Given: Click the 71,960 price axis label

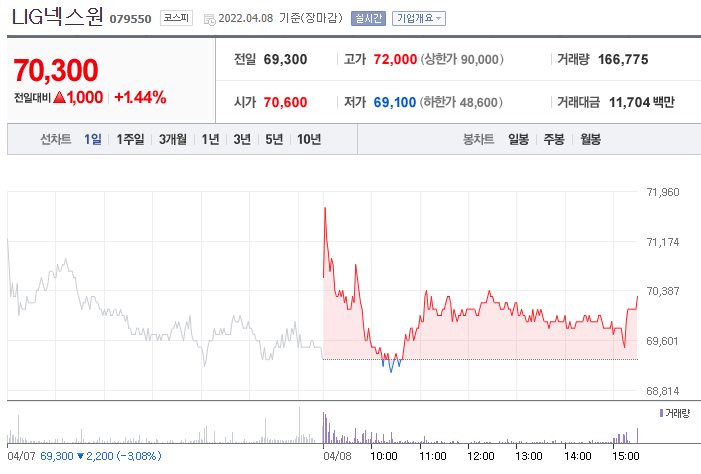Looking at the screenshot, I should tap(663, 192).
